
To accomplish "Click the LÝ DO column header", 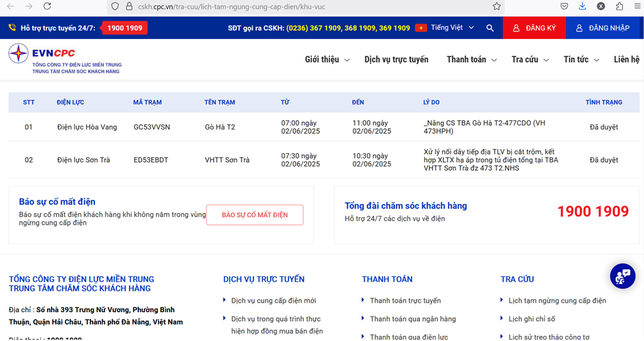I will (x=431, y=102).
